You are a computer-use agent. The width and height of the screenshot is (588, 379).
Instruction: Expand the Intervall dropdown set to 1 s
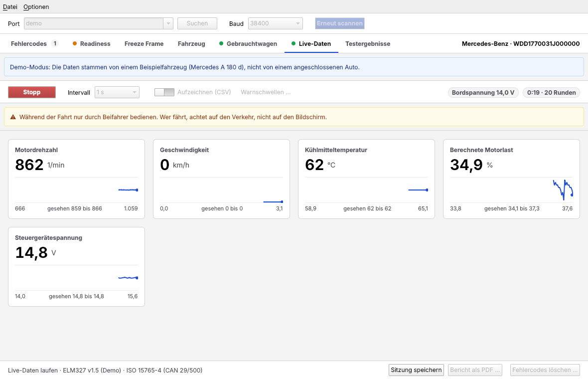[x=117, y=92]
